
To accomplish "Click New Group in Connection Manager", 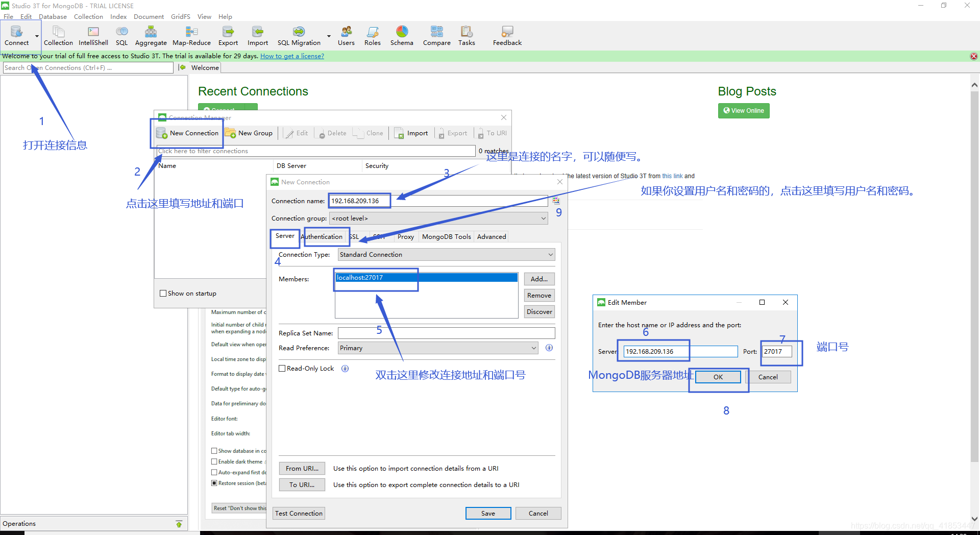I will coord(249,133).
